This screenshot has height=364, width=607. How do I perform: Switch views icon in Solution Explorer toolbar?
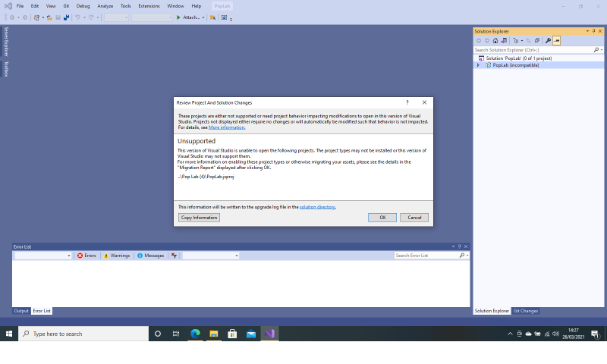pos(504,41)
